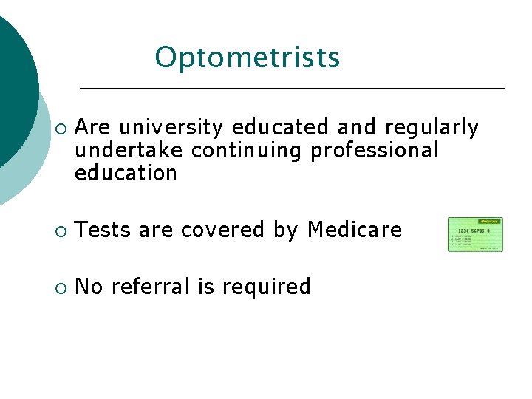
Task: Click the word 'professional' in the first bullet
Action: (374, 151)
